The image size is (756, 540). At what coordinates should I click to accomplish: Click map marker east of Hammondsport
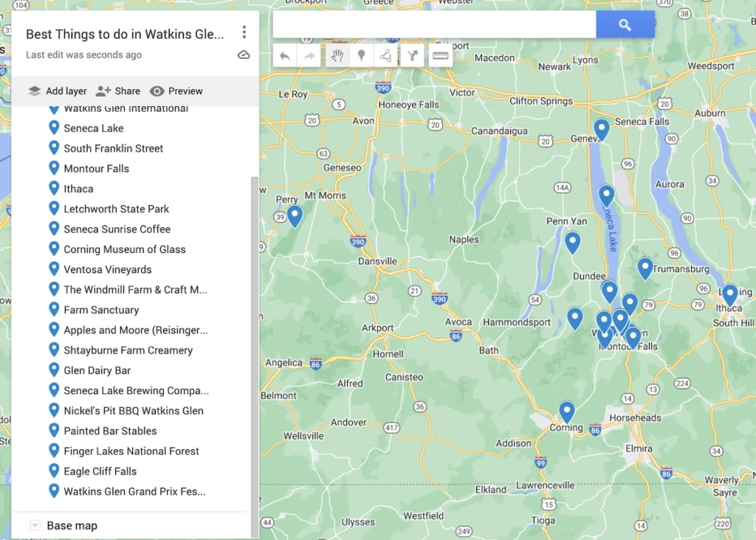(x=574, y=318)
